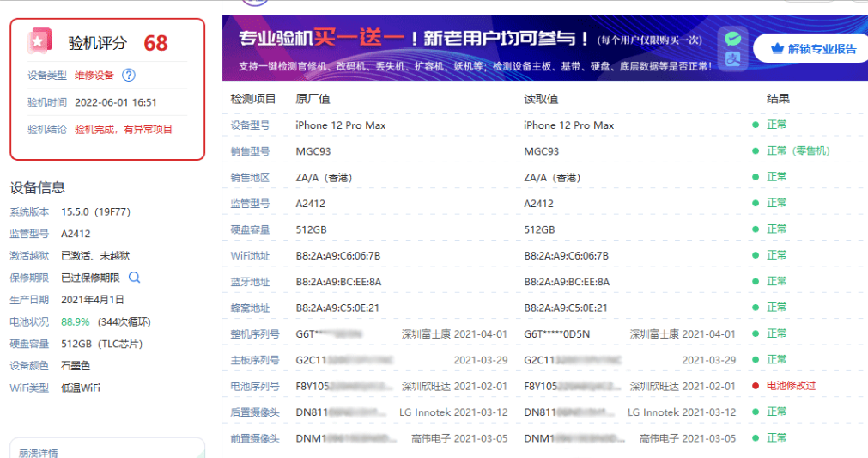The height and width of the screenshot is (458, 868).
Task: Select the cellular factory value B8:2A:A9:C5:0E:21
Action: point(337,308)
